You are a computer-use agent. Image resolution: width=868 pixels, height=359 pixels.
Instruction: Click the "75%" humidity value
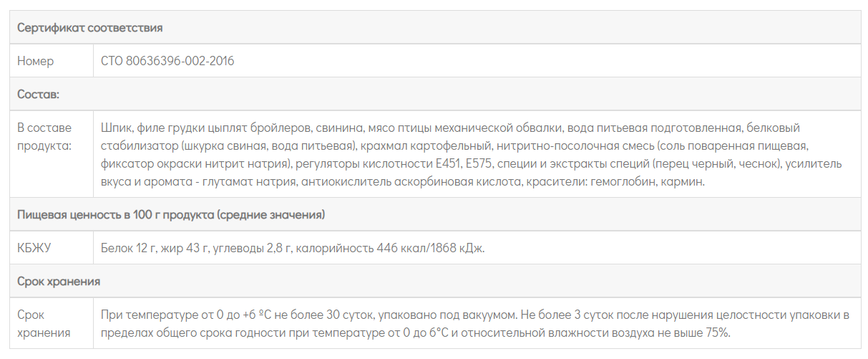click(x=716, y=332)
